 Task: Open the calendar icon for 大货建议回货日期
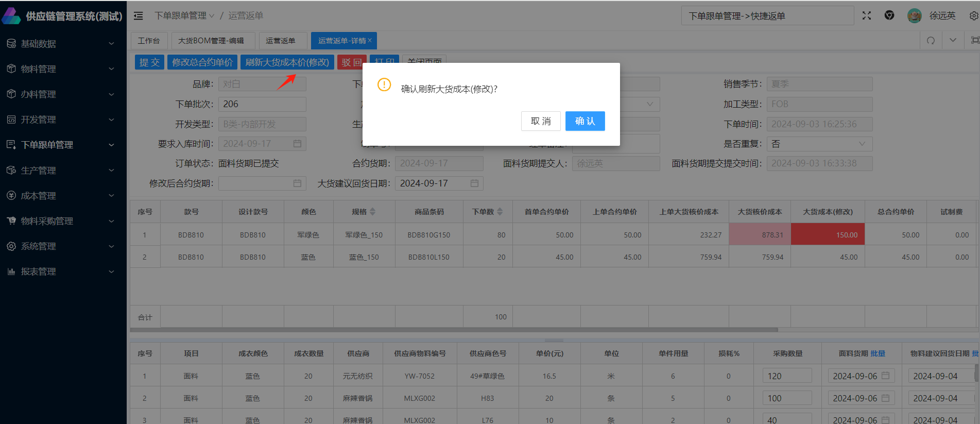point(474,183)
